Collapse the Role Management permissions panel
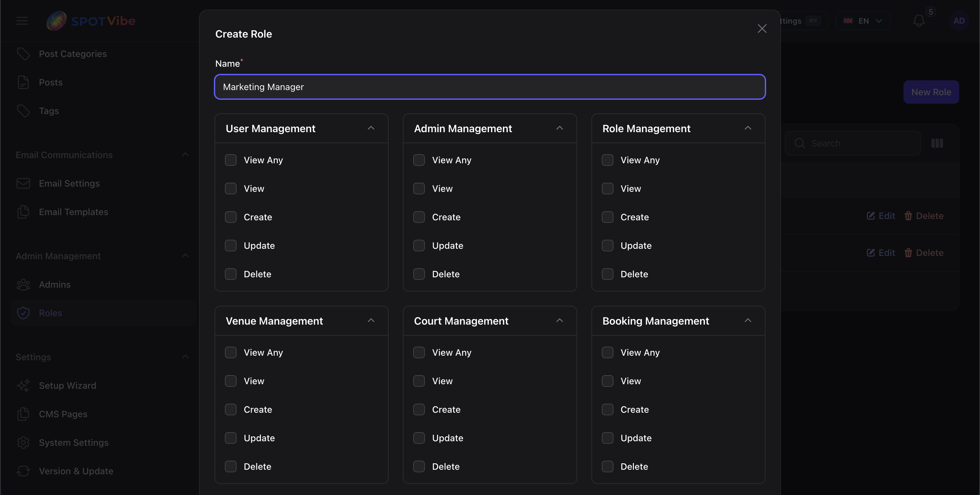Image resolution: width=980 pixels, height=495 pixels. click(x=748, y=128)
